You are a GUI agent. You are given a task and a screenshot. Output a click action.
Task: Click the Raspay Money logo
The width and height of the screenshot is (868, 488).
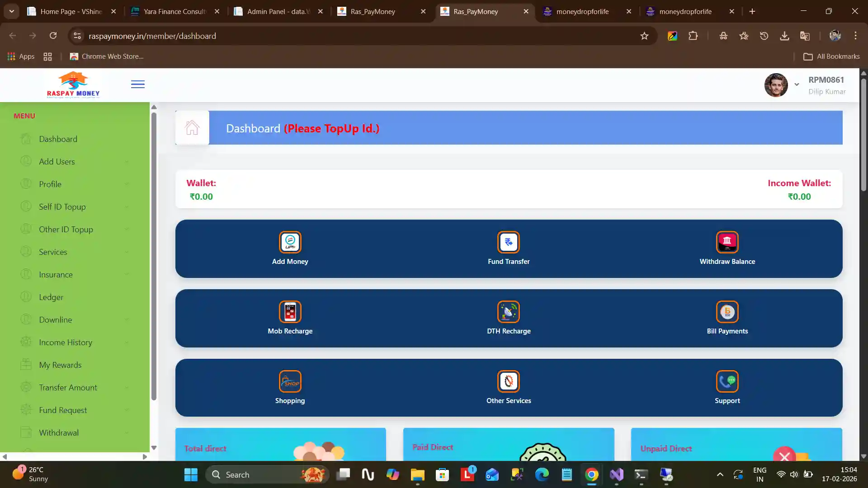point(73,84)
